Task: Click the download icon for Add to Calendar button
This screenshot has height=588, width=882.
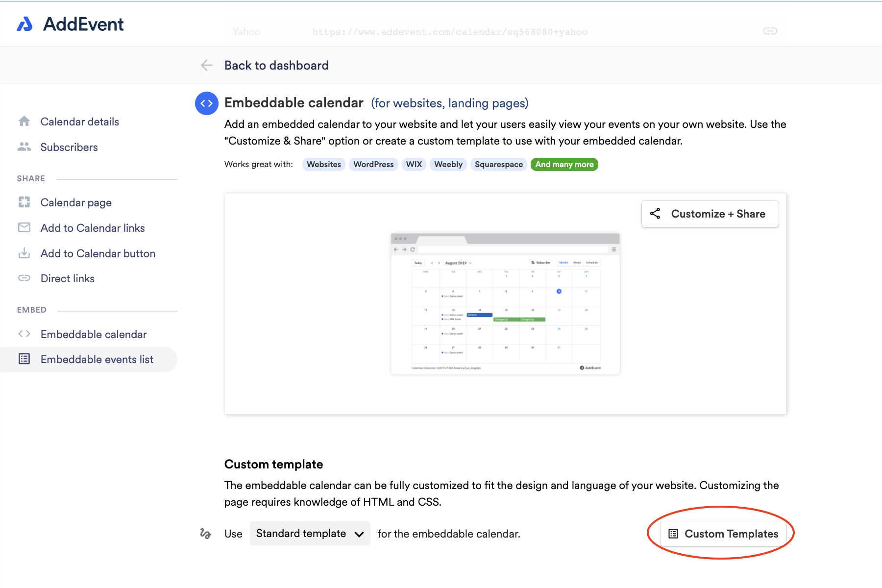Action: [24, 253]
